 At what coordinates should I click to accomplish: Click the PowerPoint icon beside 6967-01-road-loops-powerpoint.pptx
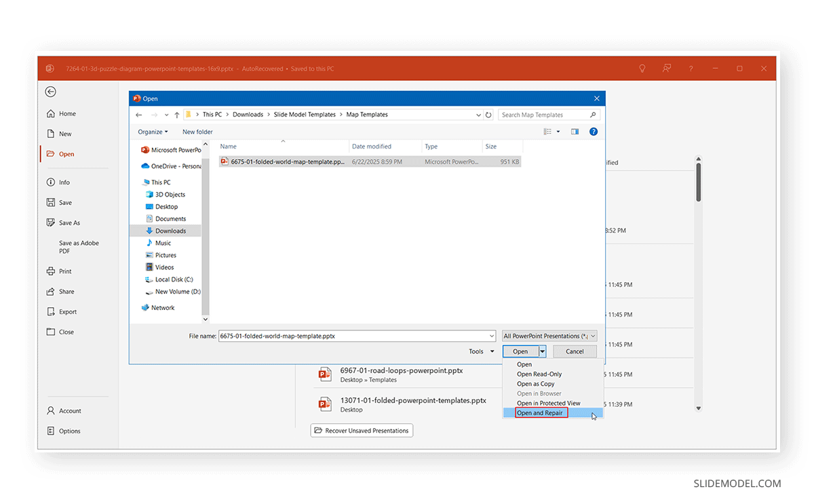[325, 374]
